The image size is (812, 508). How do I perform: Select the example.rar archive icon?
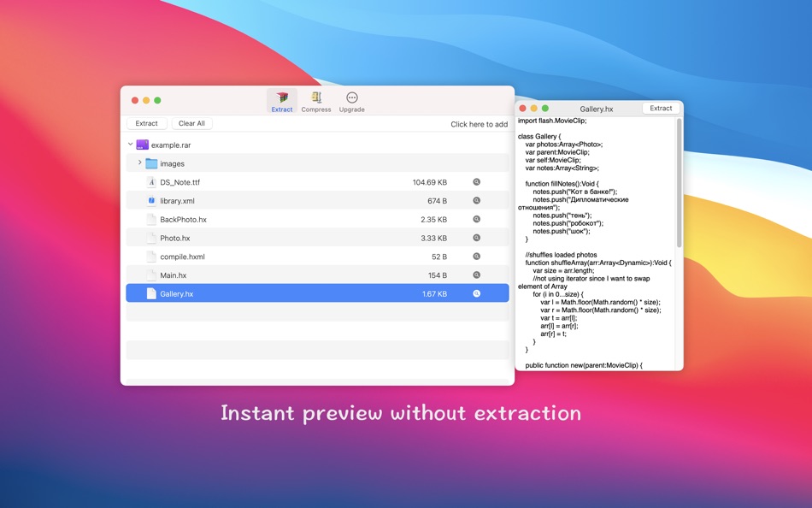click(x=143, y=145)
